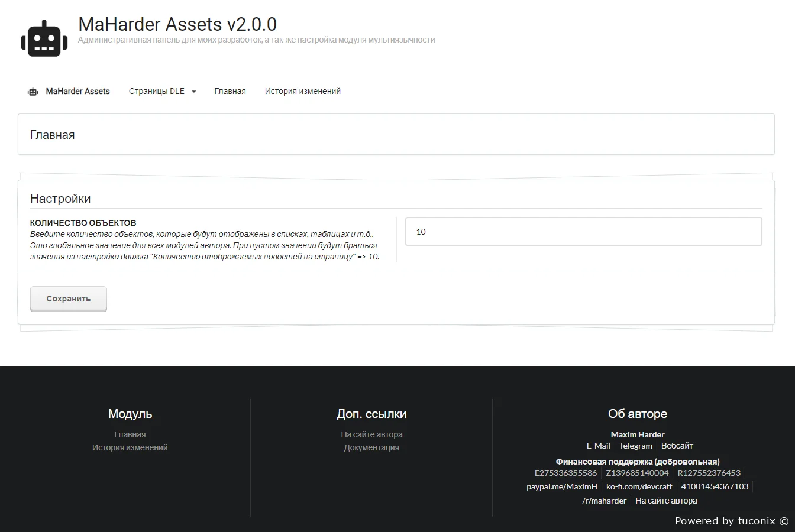Viewport: 795px width, 532px height.
Task: Click the small robot icon in navbar
Action: (33, 92)
